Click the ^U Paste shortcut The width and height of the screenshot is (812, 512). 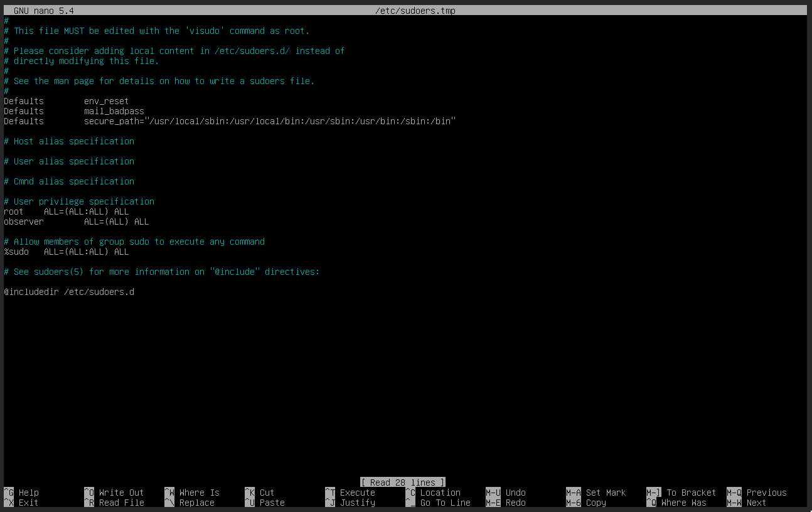coord(265,503)
